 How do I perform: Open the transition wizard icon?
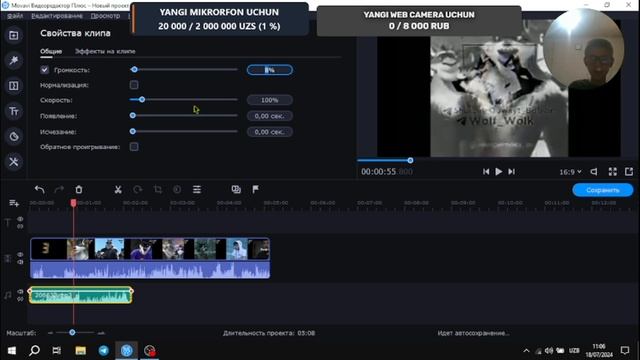236,189
